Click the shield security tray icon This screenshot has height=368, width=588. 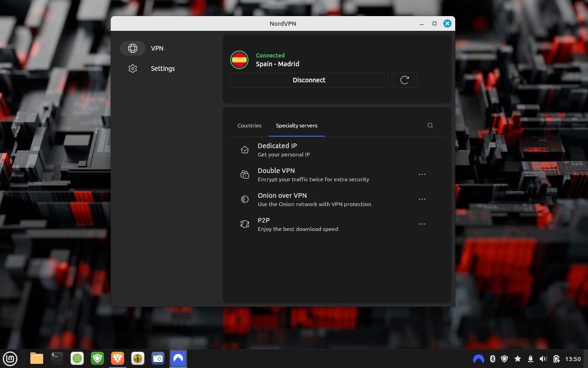(504, 359)
